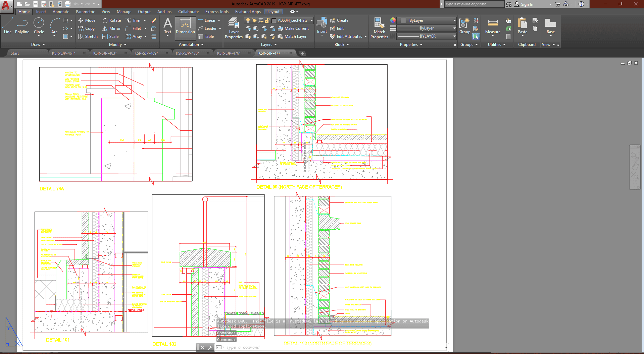Image resolution: width=644 pixels, height=354 pixels.
Task: Open the A060H_sect-hatch layer dropdown
Action: point(311,20)
